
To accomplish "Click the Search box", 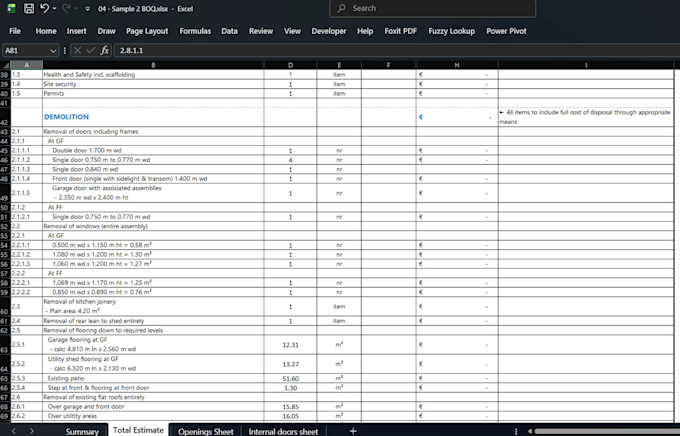I will [432, 8].
